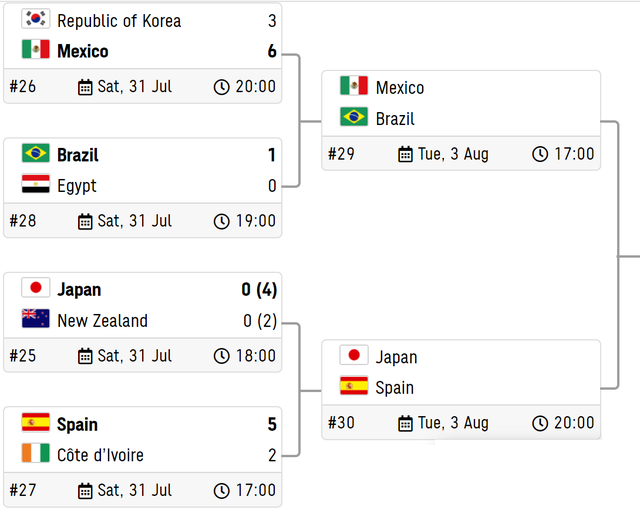Select the Mexico team name in match #29

click(400, 88)
